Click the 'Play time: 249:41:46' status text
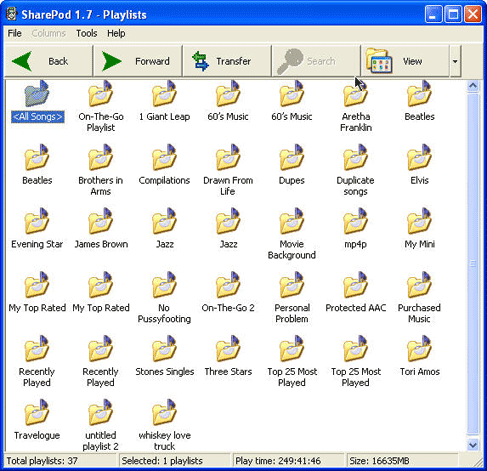The height and width of the screenshot is (471, 487). 278,461
